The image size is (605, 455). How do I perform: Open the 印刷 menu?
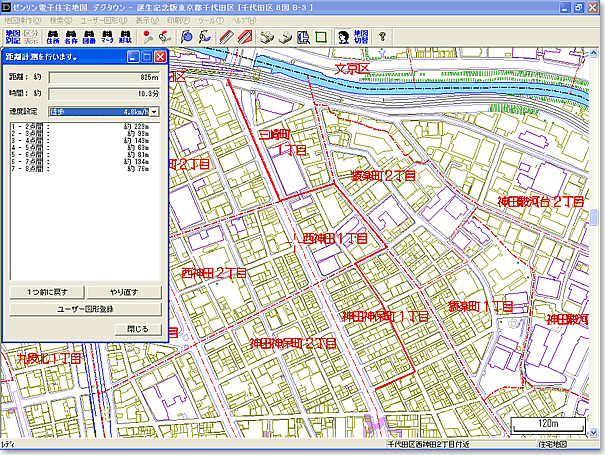click(178, 20)
